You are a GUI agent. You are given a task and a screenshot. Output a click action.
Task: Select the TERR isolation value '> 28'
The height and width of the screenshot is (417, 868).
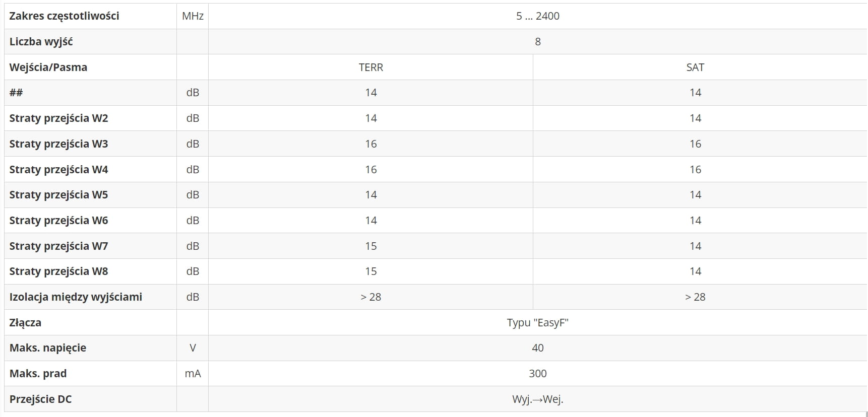(x=370, y=297)
